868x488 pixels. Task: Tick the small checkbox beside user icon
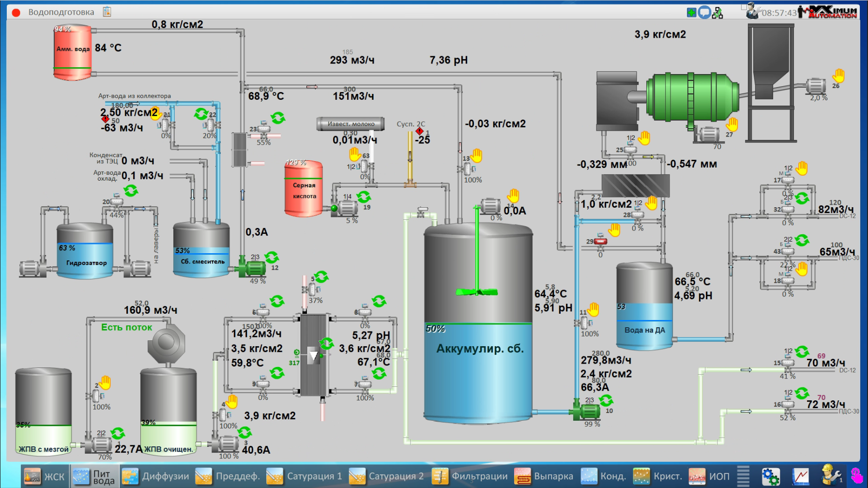click(x=744, y=7)
